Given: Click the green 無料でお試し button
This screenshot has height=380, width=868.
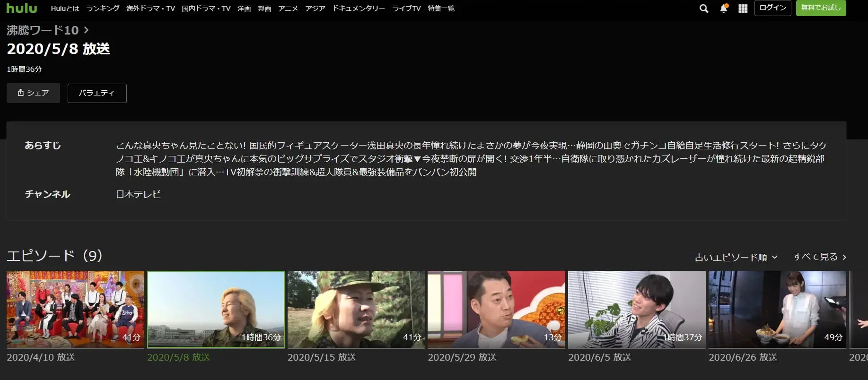Looking at the screenshot, I should pos(821,8).
